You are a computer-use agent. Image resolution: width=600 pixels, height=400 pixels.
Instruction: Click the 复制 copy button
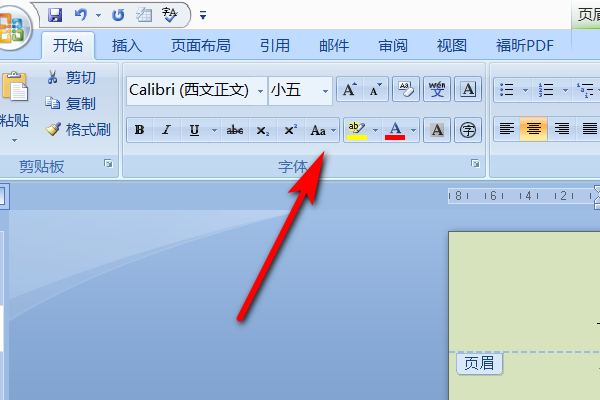pos(71,103)
